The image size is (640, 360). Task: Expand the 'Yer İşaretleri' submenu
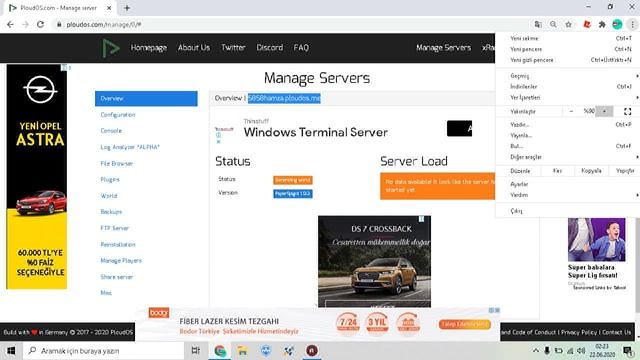pyautogui.click(x=567, y=98)
